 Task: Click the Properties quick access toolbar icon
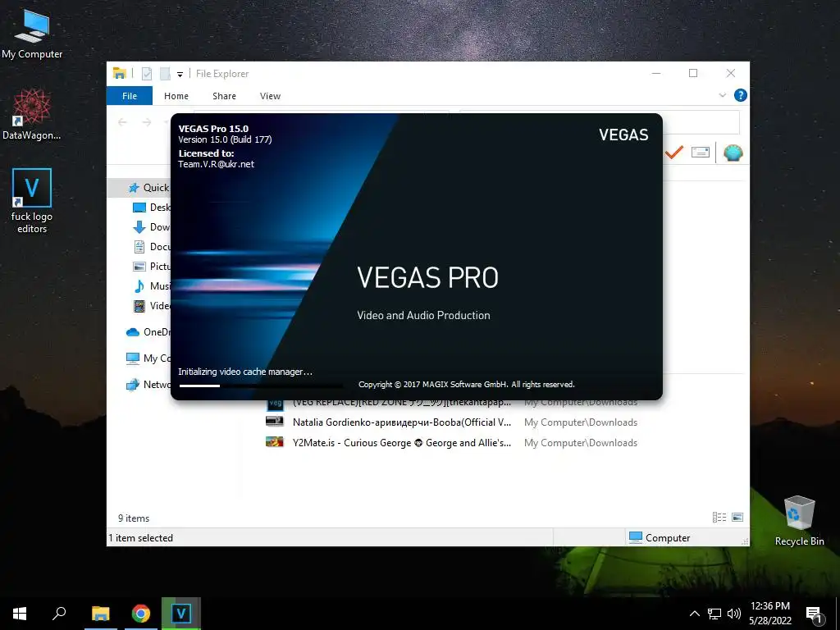(146, 74)
